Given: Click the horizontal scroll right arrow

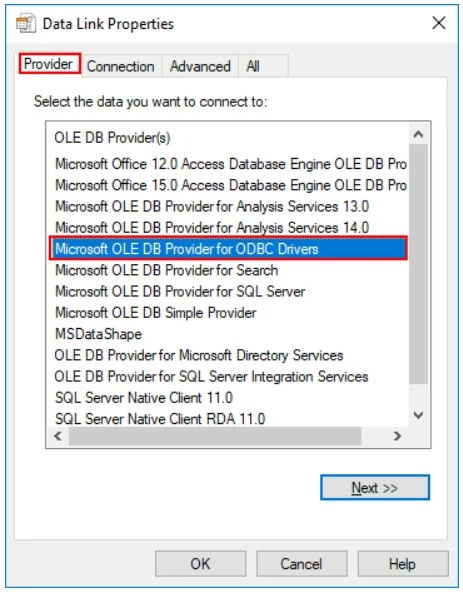Looking at the screenshot, I should (397, 436).
